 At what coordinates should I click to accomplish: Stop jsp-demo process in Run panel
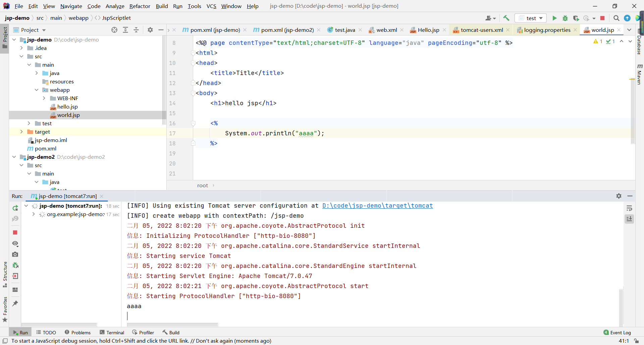click(x=15, y=232)
